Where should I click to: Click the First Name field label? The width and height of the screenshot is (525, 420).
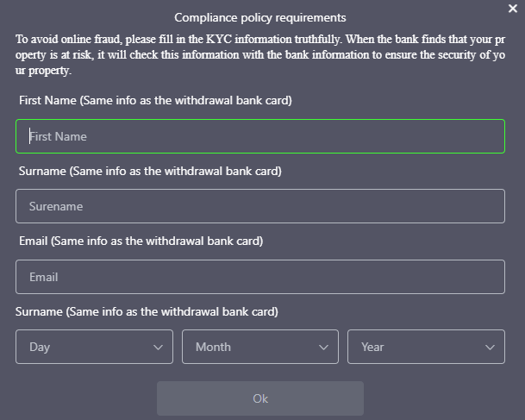155,101
